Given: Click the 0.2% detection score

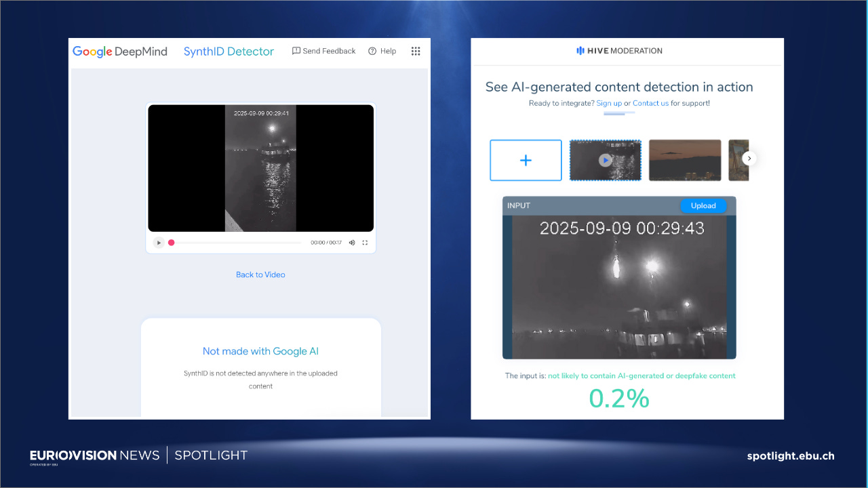Looking at the screenshot, I should (619, 399).
